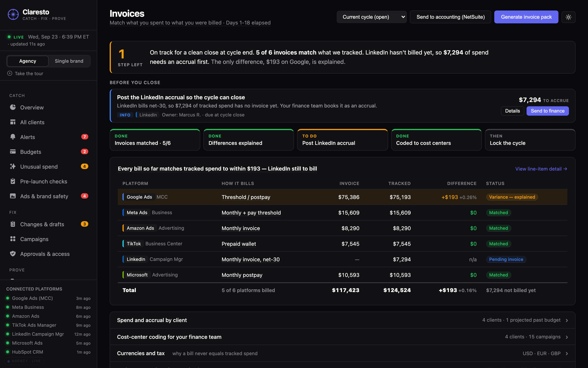Switch to Agency mode

28,61
